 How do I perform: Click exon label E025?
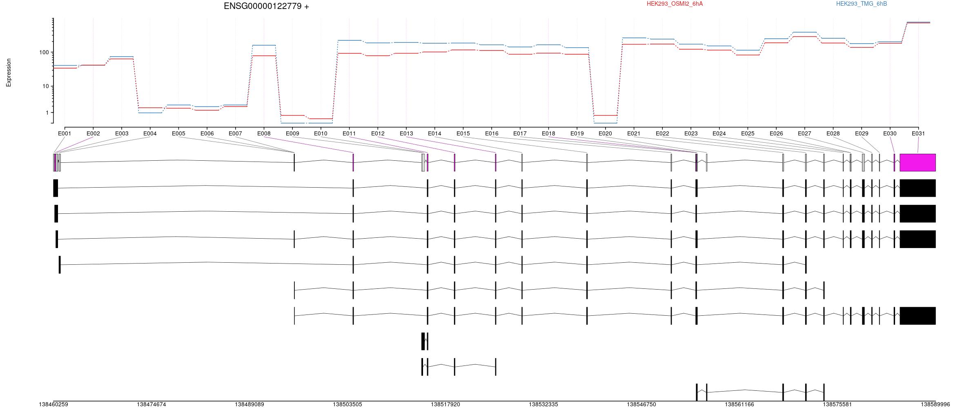point(748,133)
